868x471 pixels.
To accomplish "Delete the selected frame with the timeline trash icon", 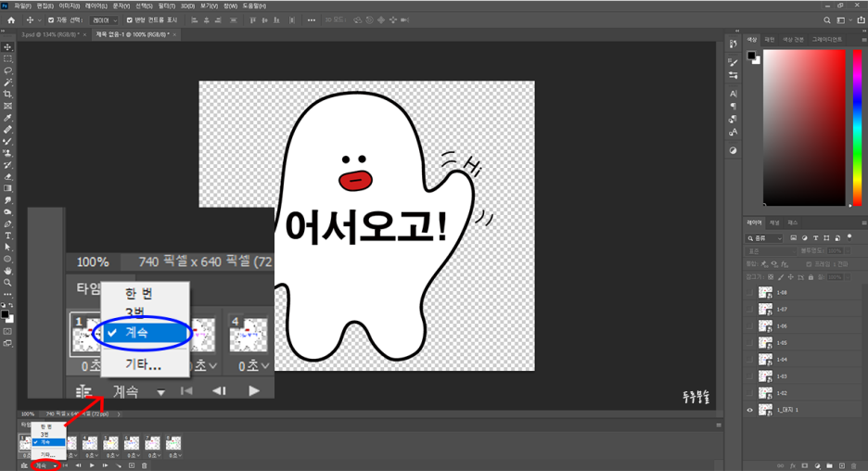I will [144, 466].
